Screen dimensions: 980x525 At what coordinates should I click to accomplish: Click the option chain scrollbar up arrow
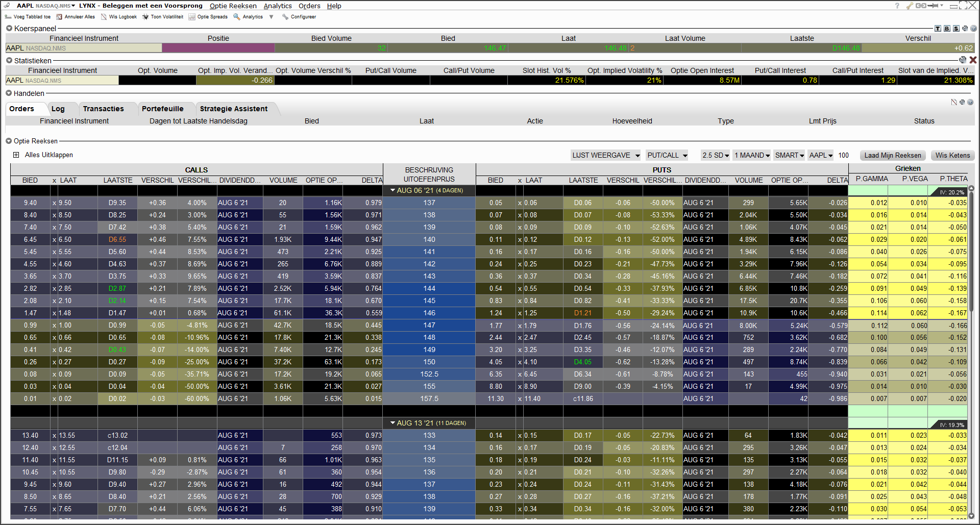pos(971,188)
